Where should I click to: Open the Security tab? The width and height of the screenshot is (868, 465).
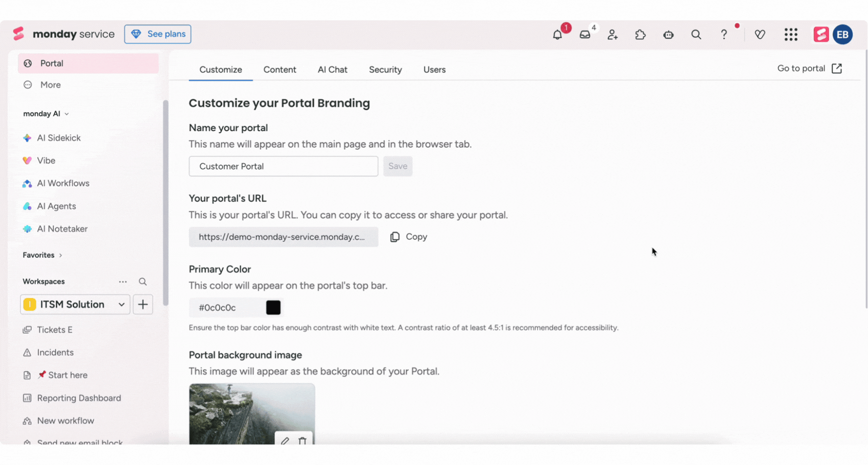pyautogui.click(x=385, y=70)
